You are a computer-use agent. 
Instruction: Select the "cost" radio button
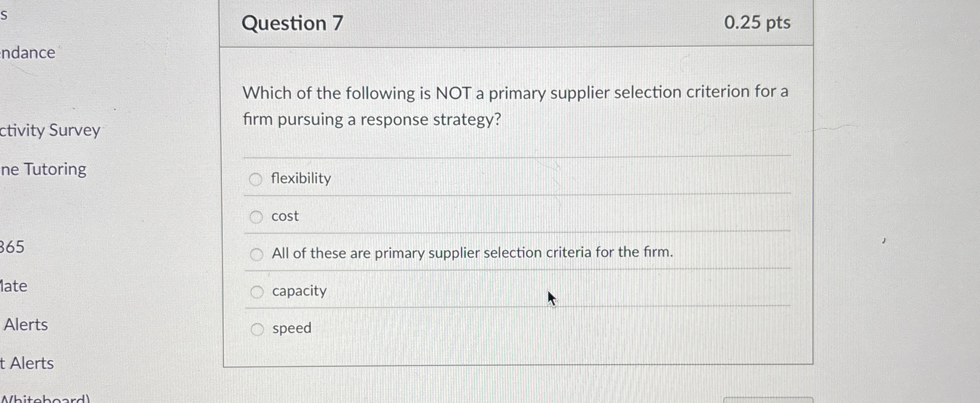[256, 217]
